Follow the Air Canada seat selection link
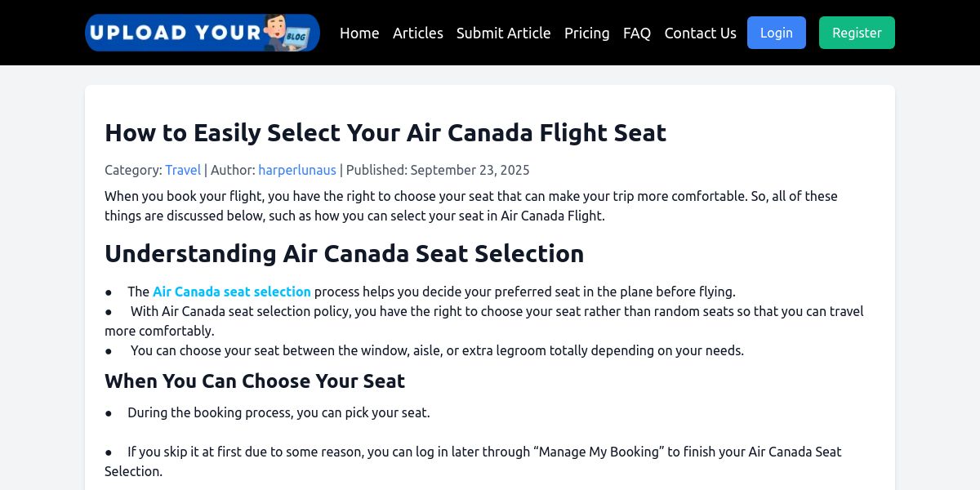Screen dimensions: 980x490 232,292
